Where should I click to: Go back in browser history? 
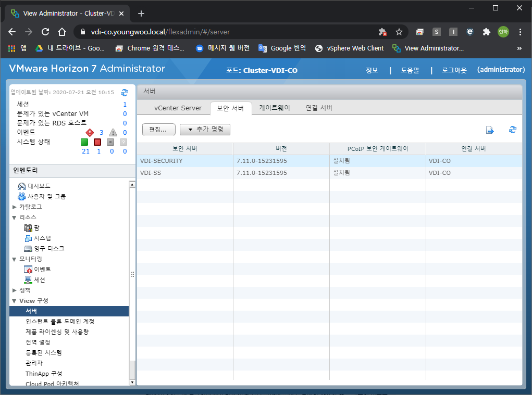(x=12, y=32)
